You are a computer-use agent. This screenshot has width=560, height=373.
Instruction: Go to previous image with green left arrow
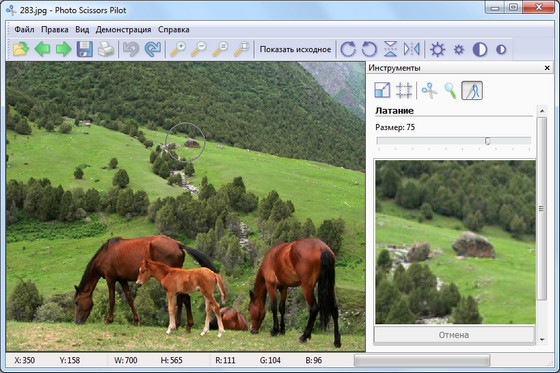(x=42, y=49)
